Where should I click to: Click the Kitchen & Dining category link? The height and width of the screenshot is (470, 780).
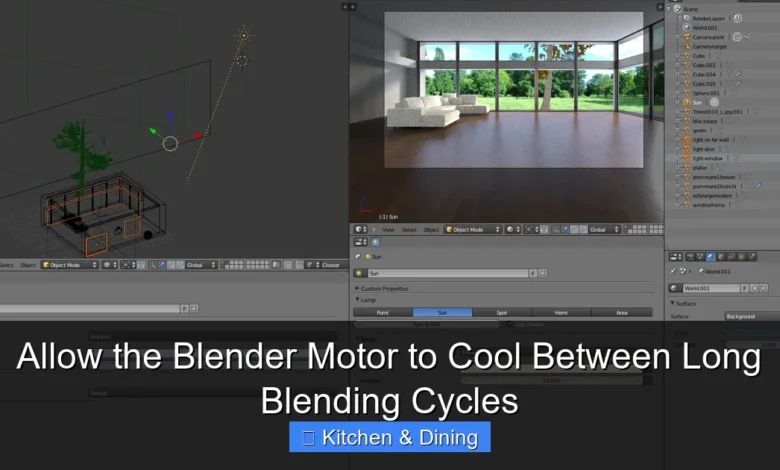(x=390, y=437)
